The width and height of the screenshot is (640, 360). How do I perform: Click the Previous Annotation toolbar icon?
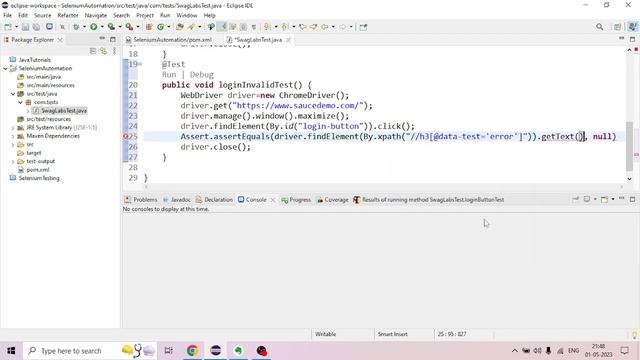[285, 27]
